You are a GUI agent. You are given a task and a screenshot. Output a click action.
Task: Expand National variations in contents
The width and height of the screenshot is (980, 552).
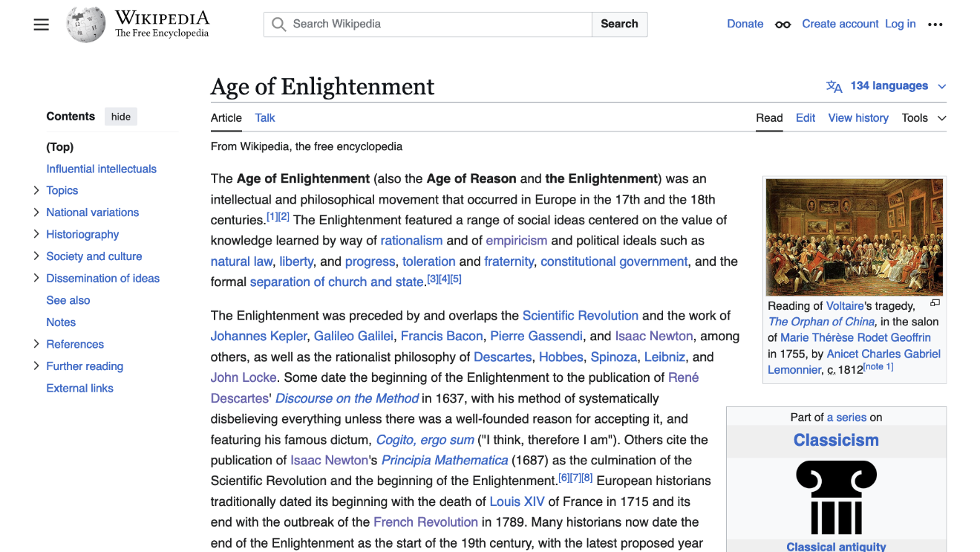36,212
